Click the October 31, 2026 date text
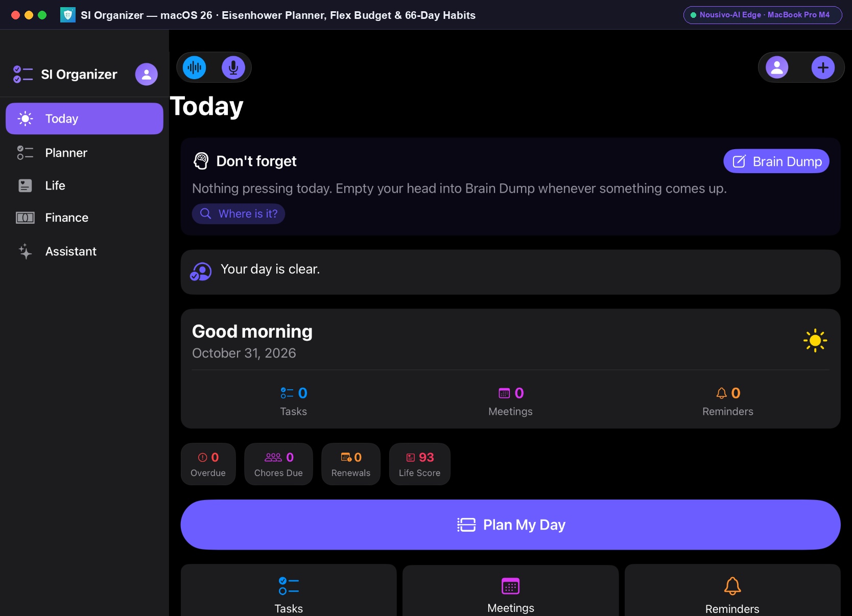The width and height of the screenshot is (852, 616). tap(244, 353)
